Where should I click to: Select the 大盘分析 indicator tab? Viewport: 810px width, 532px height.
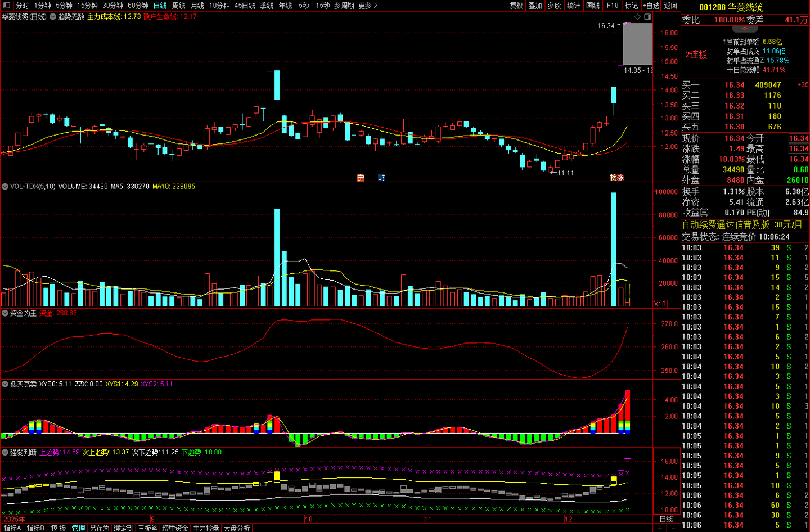pos(236,528)
